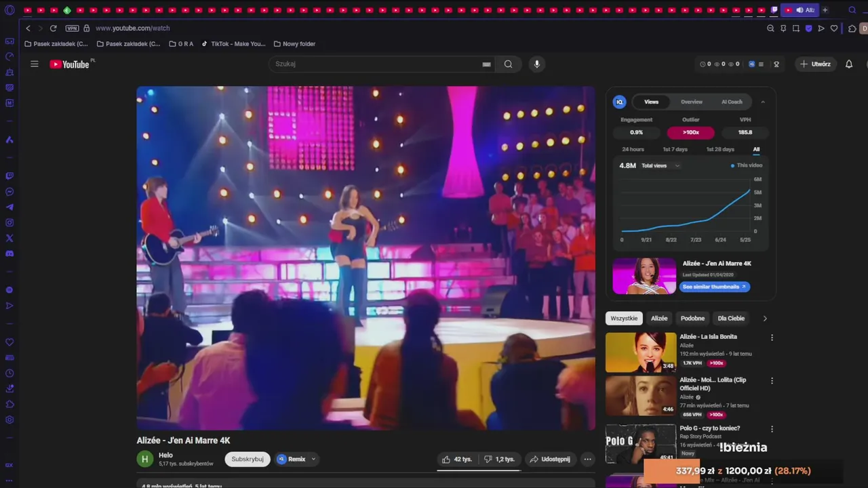Click the Udostępnij share button

pyautogui.click(x=550, y=459)
